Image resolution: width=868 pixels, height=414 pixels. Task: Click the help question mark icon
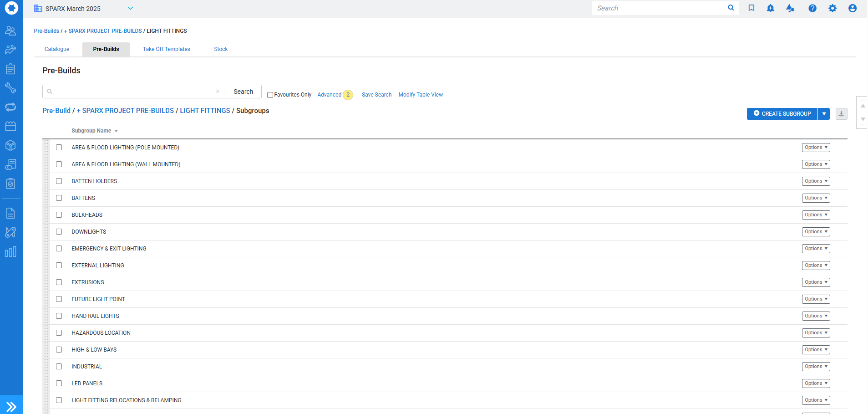click(x=812, y=8)
